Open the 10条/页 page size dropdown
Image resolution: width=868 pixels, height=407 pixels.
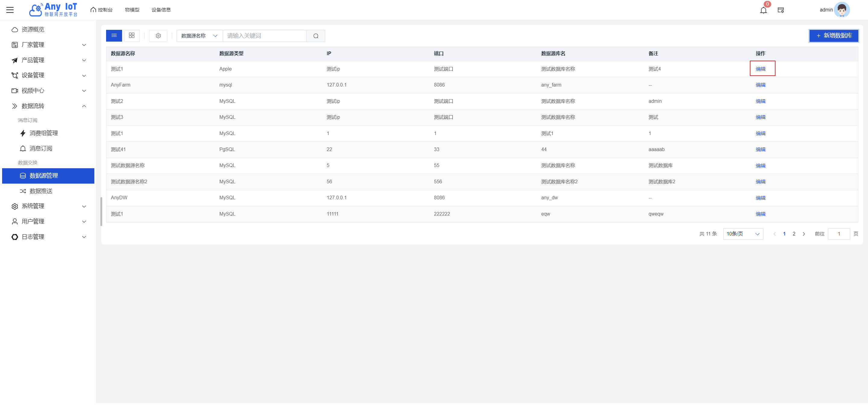743,234
